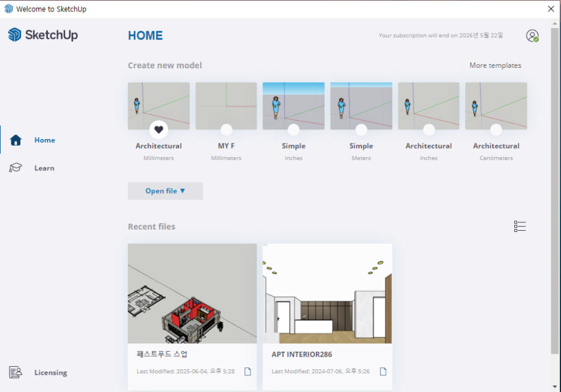
Task: Open the user account profile icon
Action: click(x=532, y=35)
